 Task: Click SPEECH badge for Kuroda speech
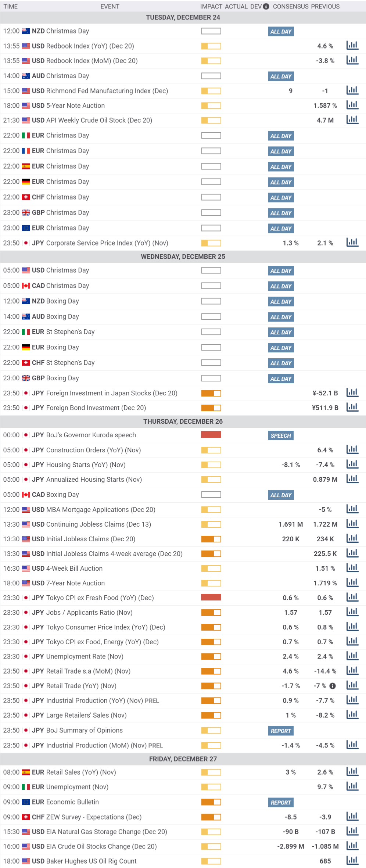point(281,435)
